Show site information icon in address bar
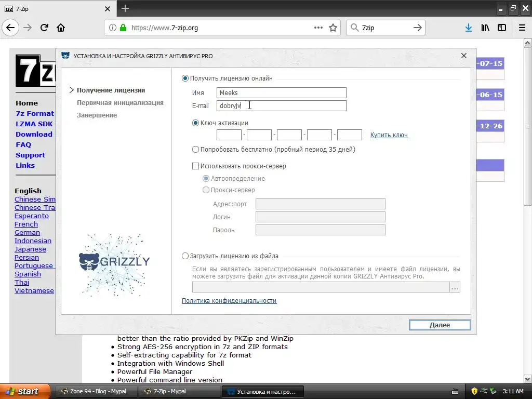The height and width of the screenshot is (399, 532). pyautogui.click(x=113, y=28)
